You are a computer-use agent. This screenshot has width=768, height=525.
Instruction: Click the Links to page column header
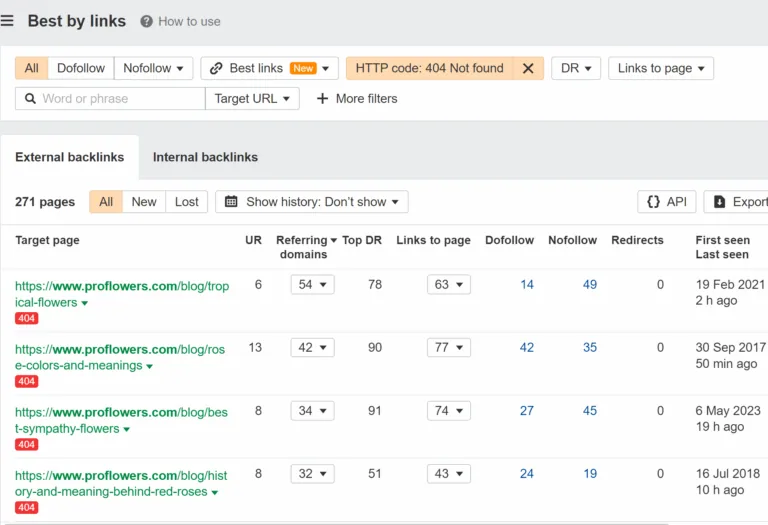click(433, 240)
